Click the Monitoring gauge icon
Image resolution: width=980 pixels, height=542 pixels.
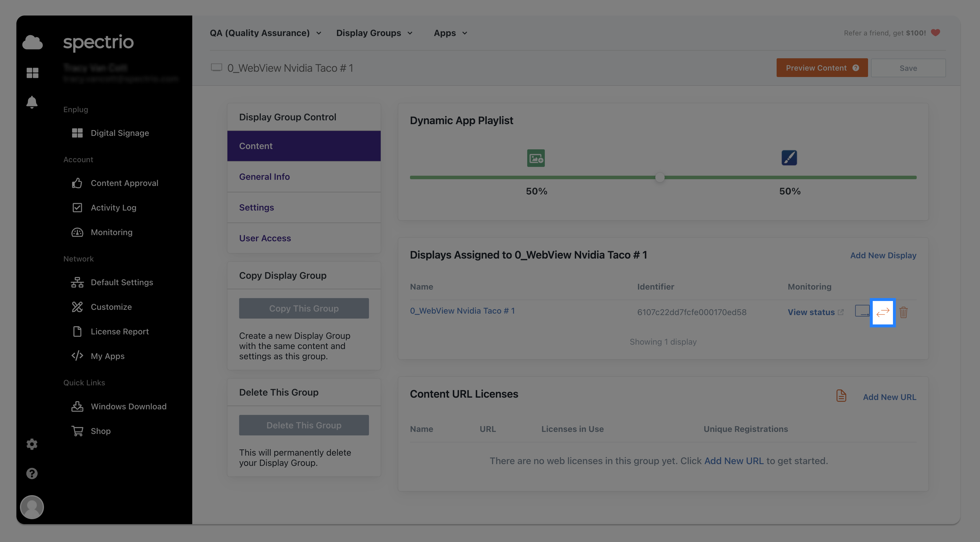[x=77, y=232]
